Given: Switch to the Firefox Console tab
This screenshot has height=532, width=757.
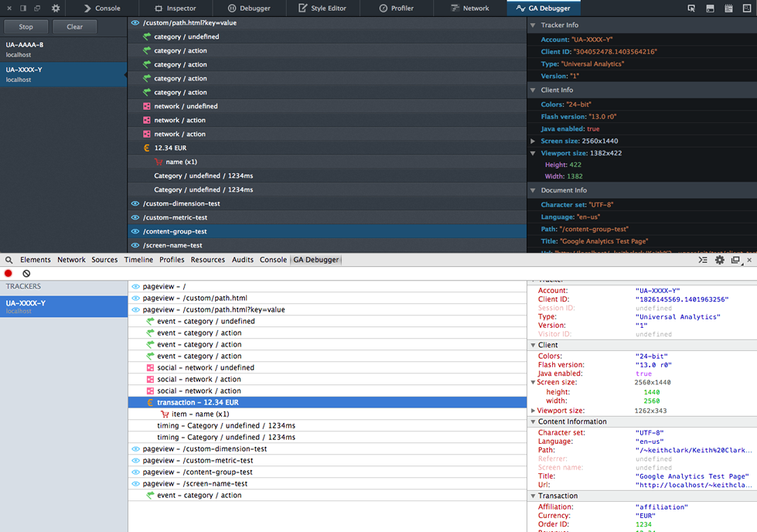Looking at the screenshot, I should click(102, 9).
